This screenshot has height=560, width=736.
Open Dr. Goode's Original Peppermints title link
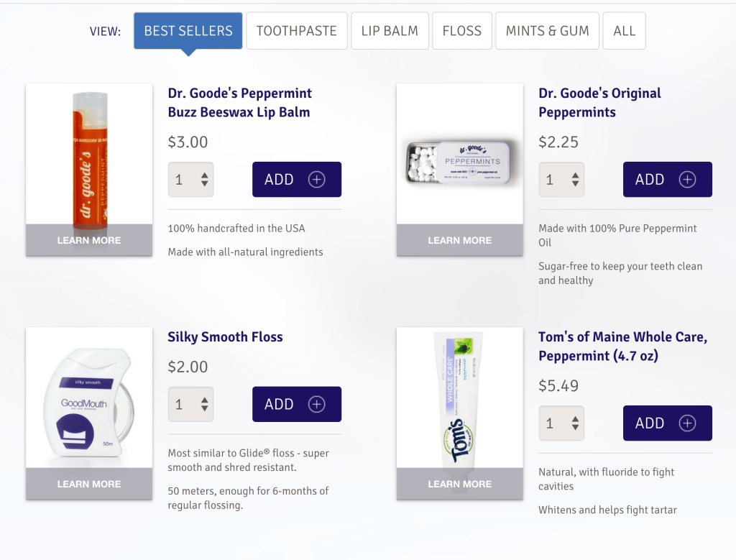coord(599,103)
